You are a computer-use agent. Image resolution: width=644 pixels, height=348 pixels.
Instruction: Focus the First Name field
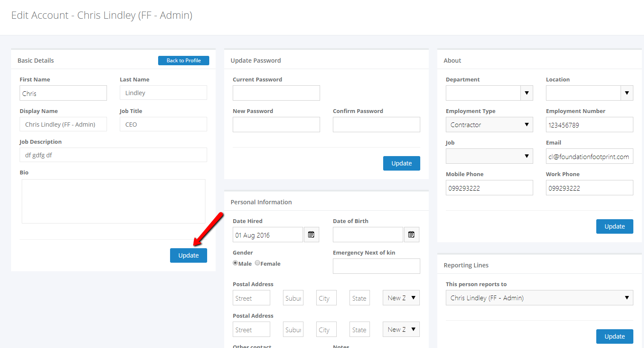point(63,93)
